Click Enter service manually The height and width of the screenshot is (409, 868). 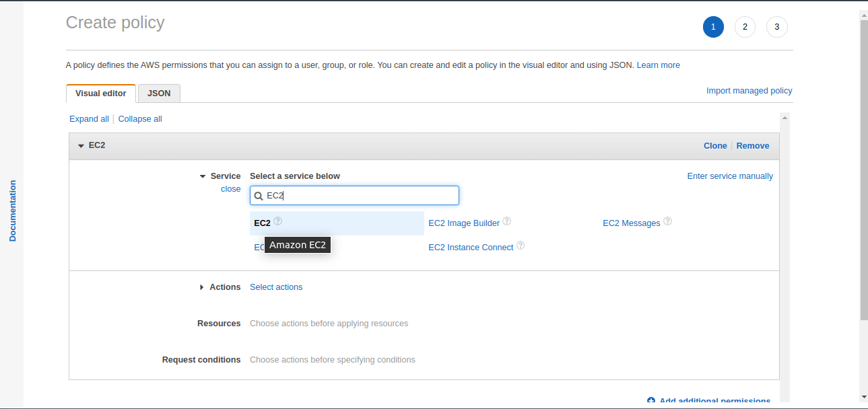(730, 176)
